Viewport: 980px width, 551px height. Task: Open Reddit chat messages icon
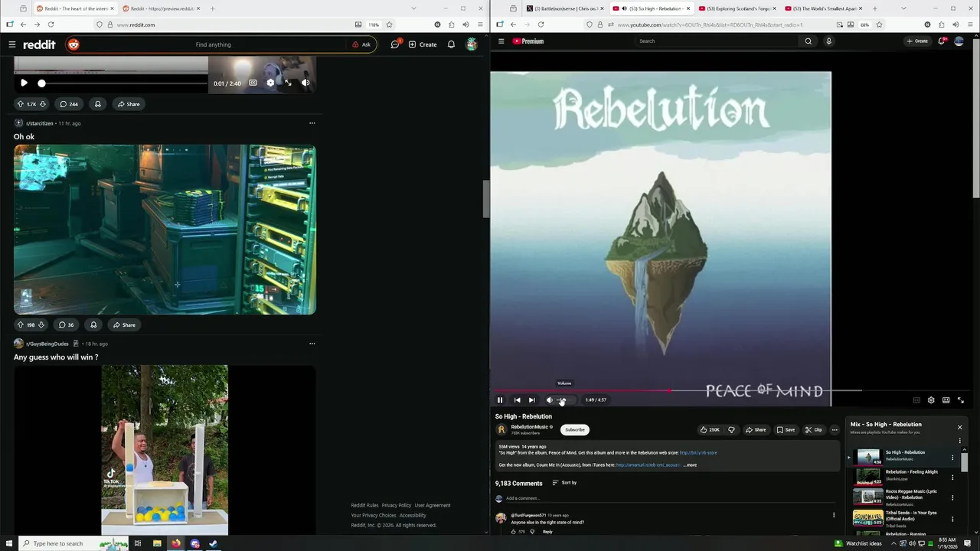coord(395,44)
